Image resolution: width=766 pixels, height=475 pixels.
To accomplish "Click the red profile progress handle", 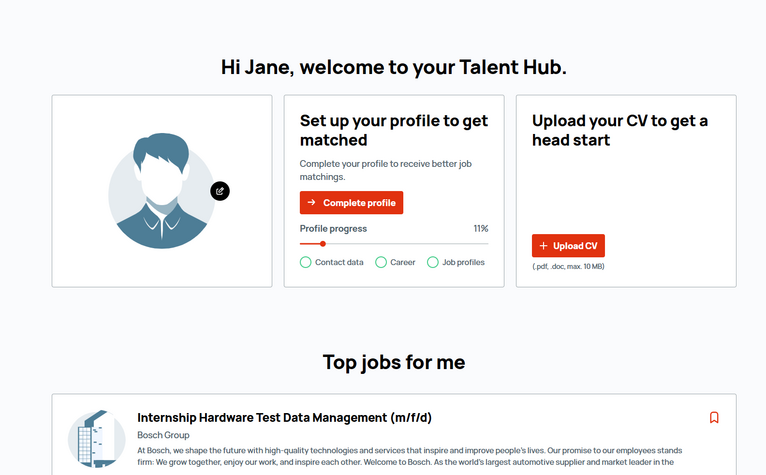I will 322,243.
